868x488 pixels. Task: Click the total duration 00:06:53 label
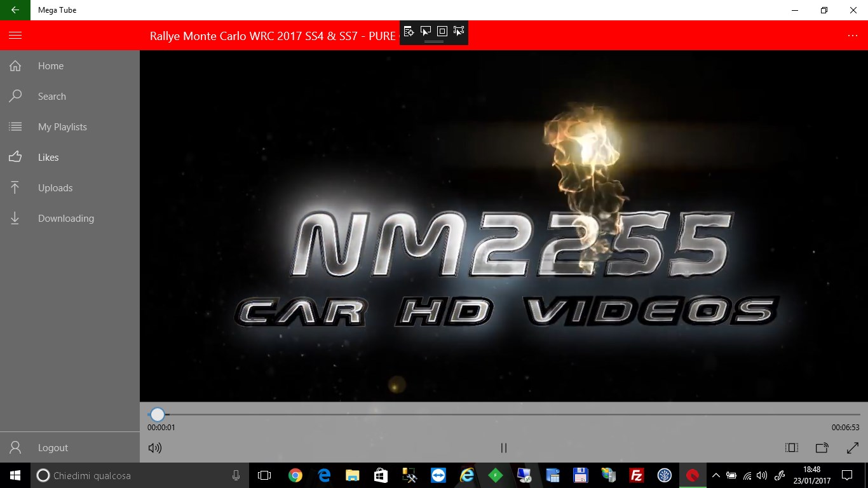pyautogui.click(x=846, y=428)
